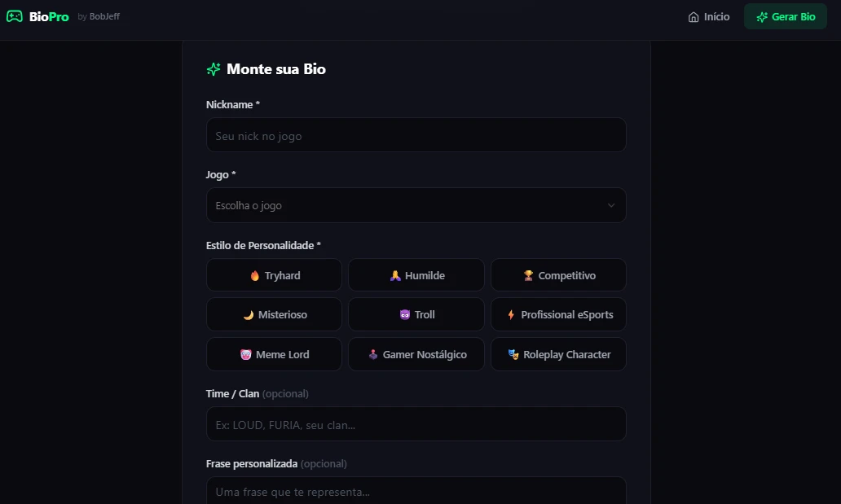
Task: Open Gerar Bio in the top navigation
Action: tap(785, 17)
